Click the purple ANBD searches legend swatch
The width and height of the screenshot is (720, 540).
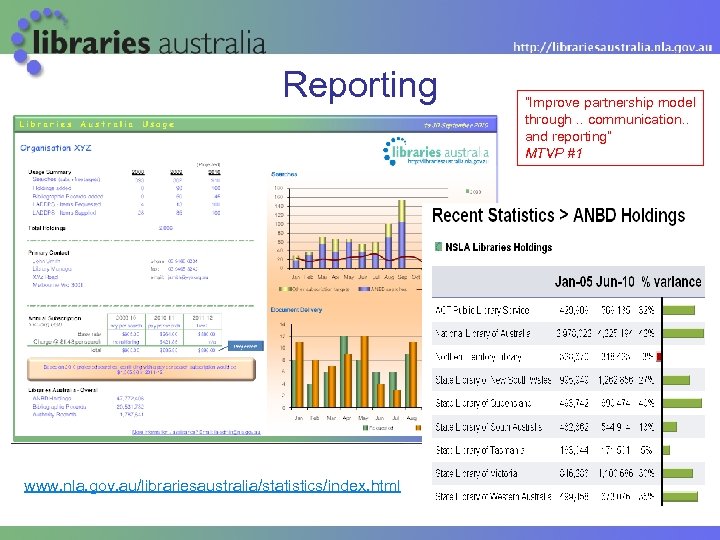pyautogui.click(x=364, y=289)
